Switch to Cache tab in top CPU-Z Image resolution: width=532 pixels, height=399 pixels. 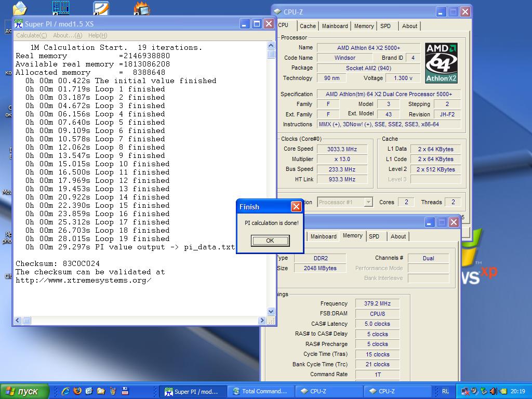pyautogui.click(x=308, y=26)
